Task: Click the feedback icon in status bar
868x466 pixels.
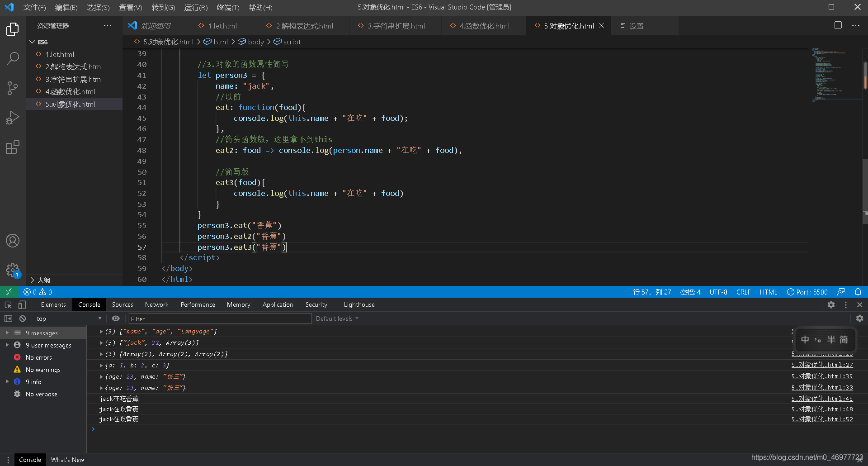Action: point(841,292)
